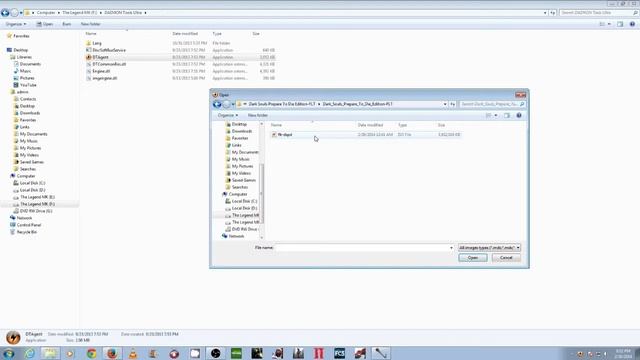
Task: Click the help icon in the Open dialog
Action: click(x=519, y=116)
